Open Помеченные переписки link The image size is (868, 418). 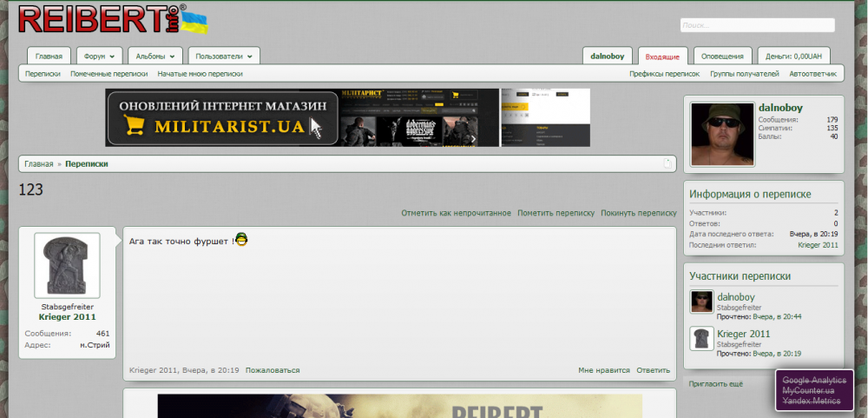point(109,74)
